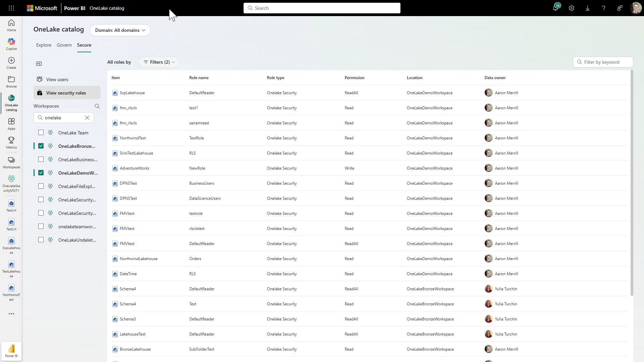Switch to the Govern tab
The image size is (644, 362).
pos(64,45)
